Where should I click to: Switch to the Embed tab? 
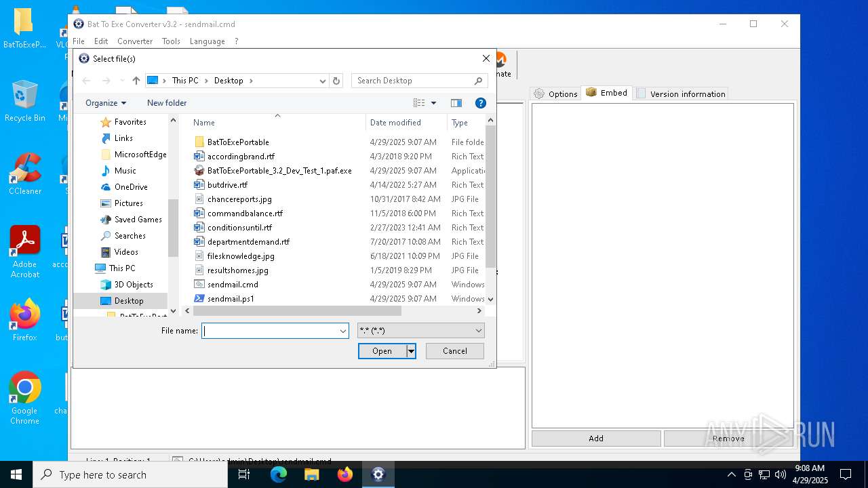coord(607,93)
